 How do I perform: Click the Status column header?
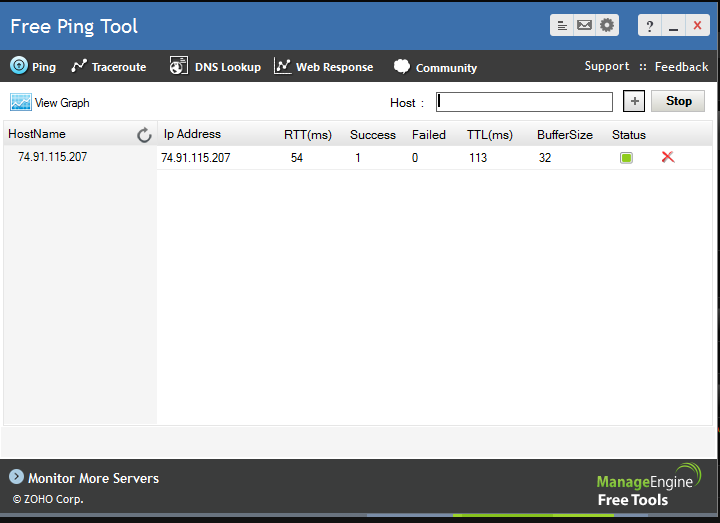(629, 135)
